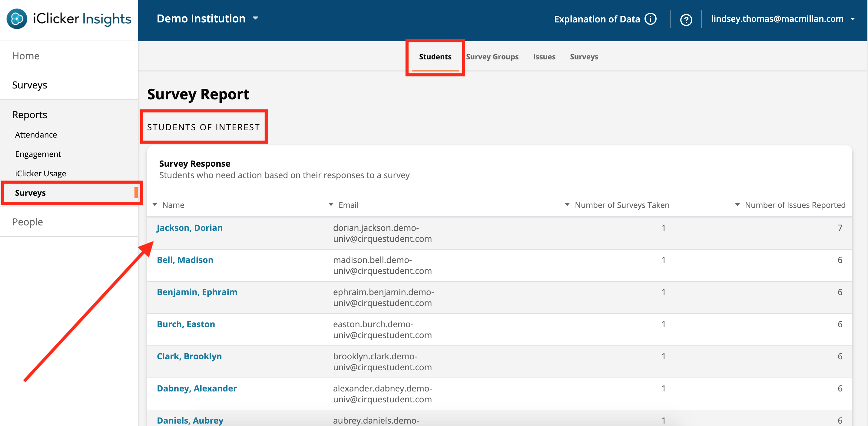This screenshot has width=868, height=426.
Task: Click the Explanation of Data info icon
Action: coord(650,19)
